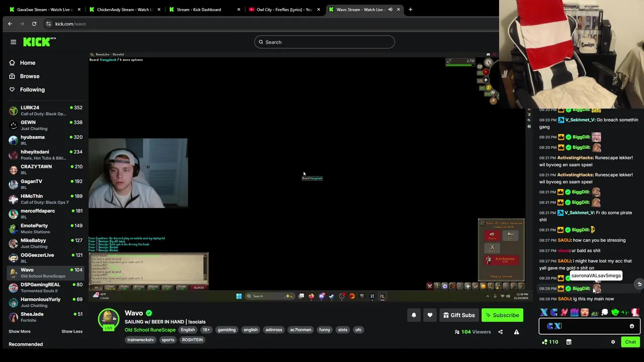The image size is (644, 362).
Task: Toggle follow heart button
Action: pos(430,315)
